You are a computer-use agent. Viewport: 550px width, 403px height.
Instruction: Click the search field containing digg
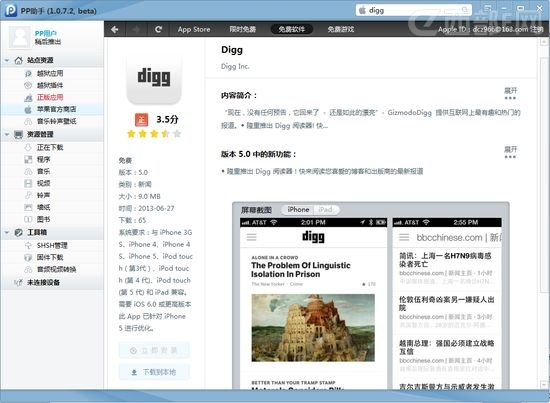[414, 10]
